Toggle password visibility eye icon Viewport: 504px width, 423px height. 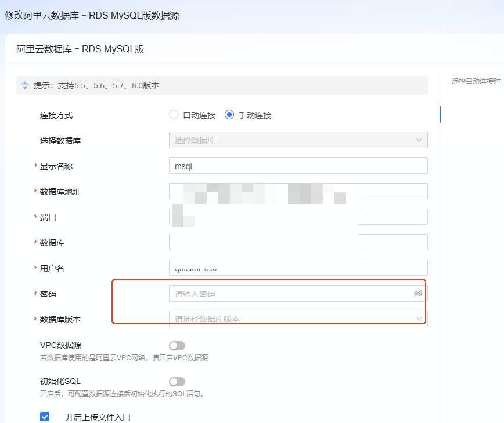pos(417,294)
